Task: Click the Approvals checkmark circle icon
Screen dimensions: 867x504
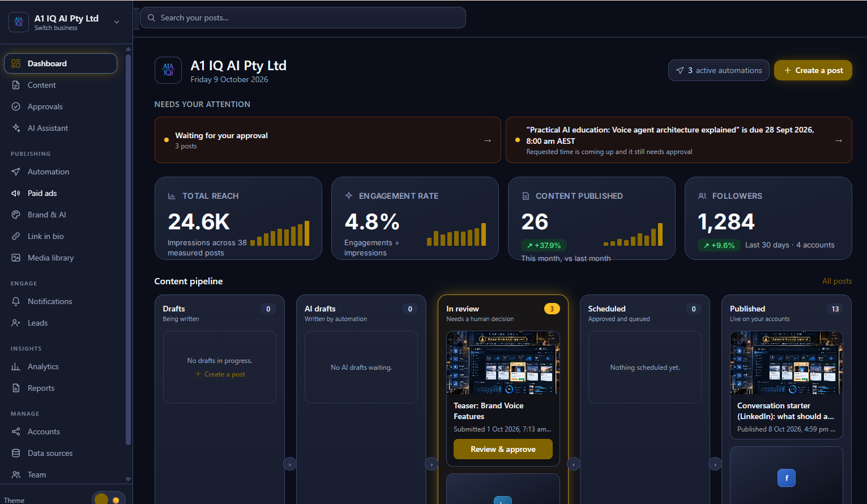Action: 16,106
